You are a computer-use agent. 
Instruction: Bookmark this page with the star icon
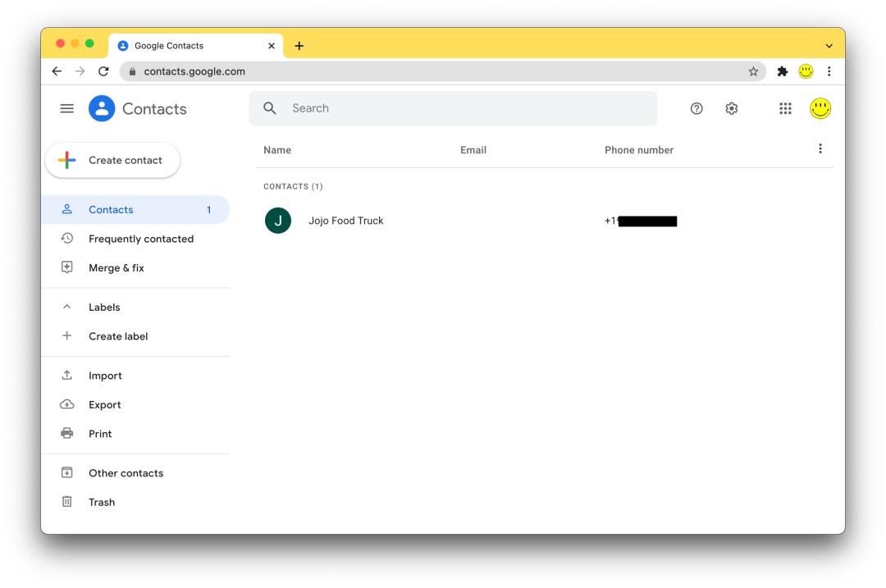(x=753, y=71)
